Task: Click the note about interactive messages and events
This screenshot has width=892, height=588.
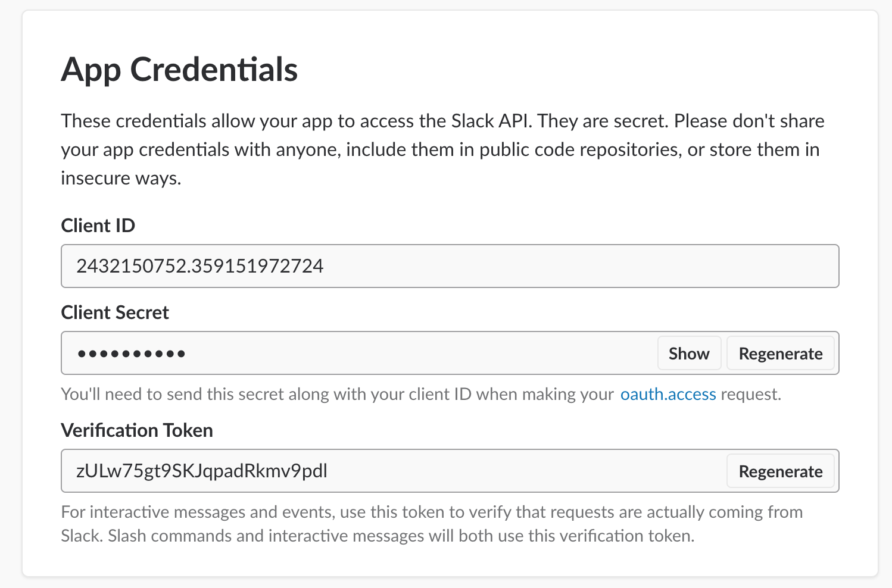Action: [432, 512]
